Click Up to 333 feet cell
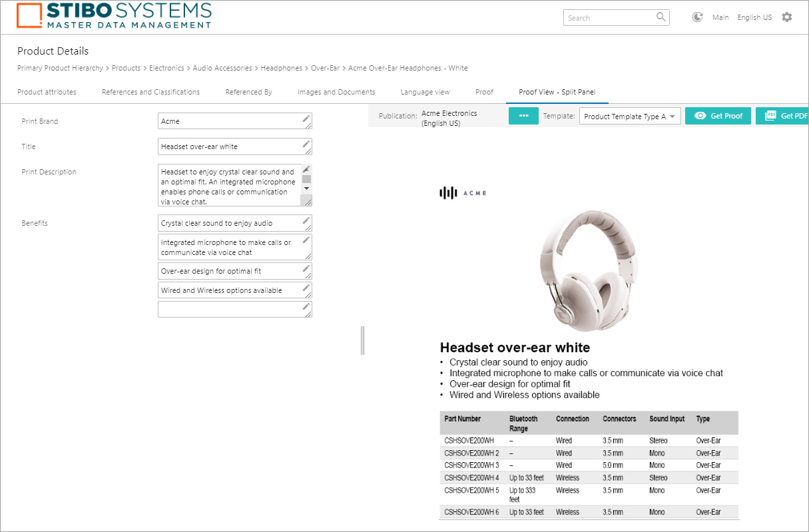 tap(523, 495)
